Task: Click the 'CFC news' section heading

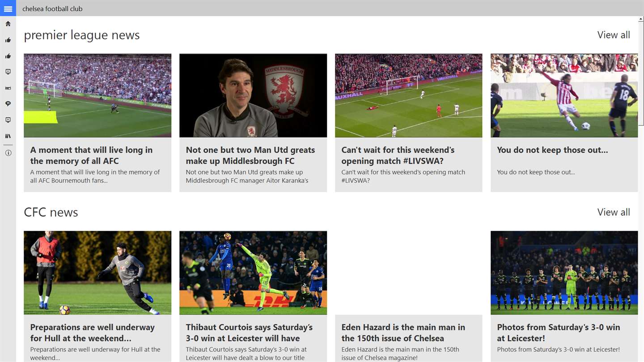Action: click(x=51, y=212)
